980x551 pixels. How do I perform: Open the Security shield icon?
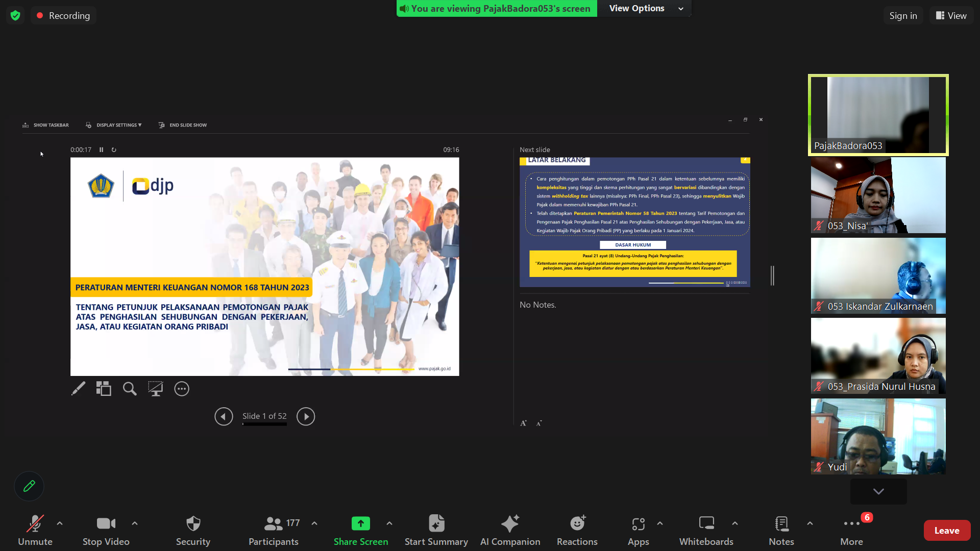[x=193, y=523]
